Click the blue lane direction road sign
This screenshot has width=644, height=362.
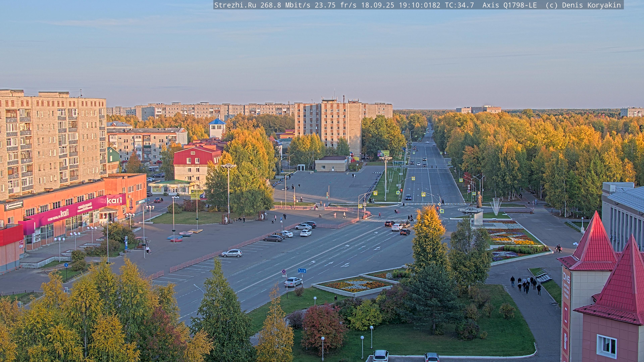point(302,270)
